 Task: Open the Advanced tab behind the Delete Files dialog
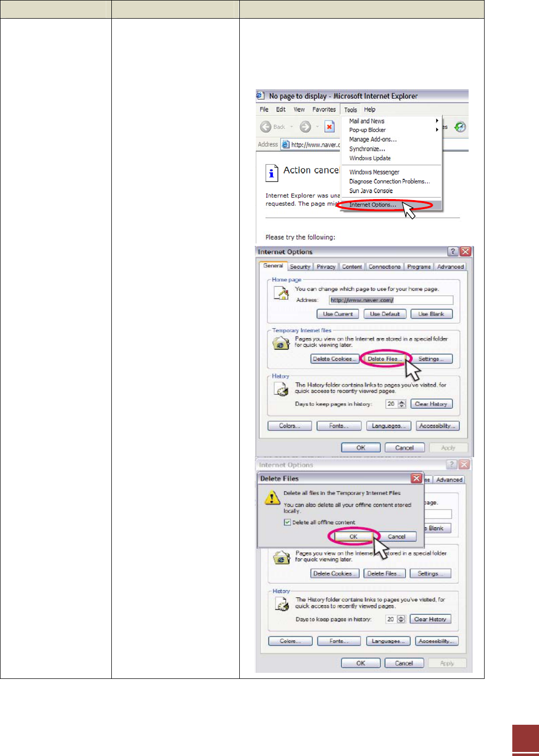[449, 480]
